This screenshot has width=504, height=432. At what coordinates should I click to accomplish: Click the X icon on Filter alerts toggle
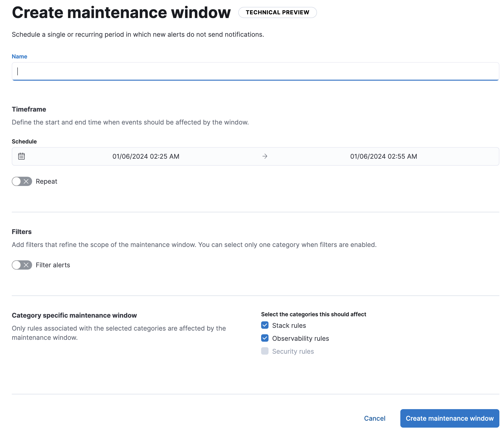tap(26, 265)
